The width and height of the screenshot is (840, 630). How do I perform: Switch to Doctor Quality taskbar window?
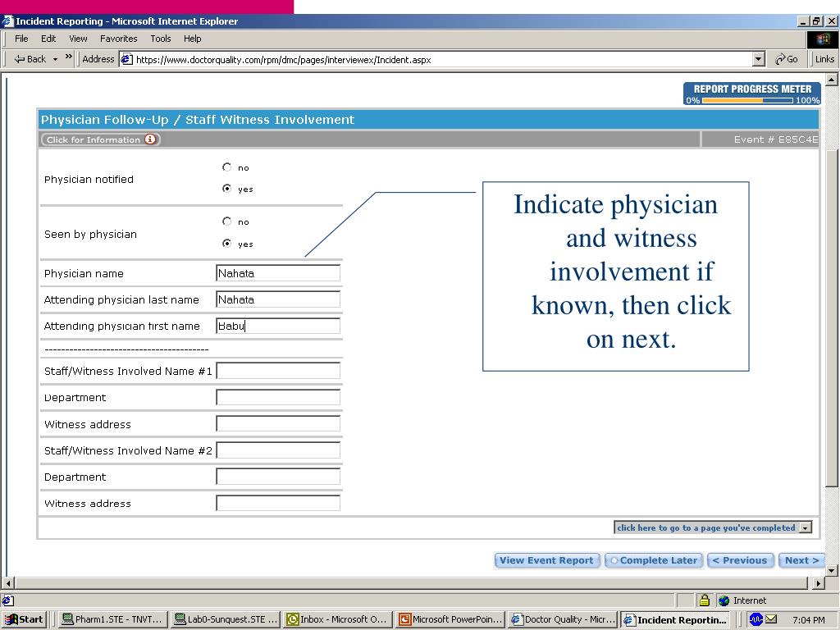(x=564, y=620)
